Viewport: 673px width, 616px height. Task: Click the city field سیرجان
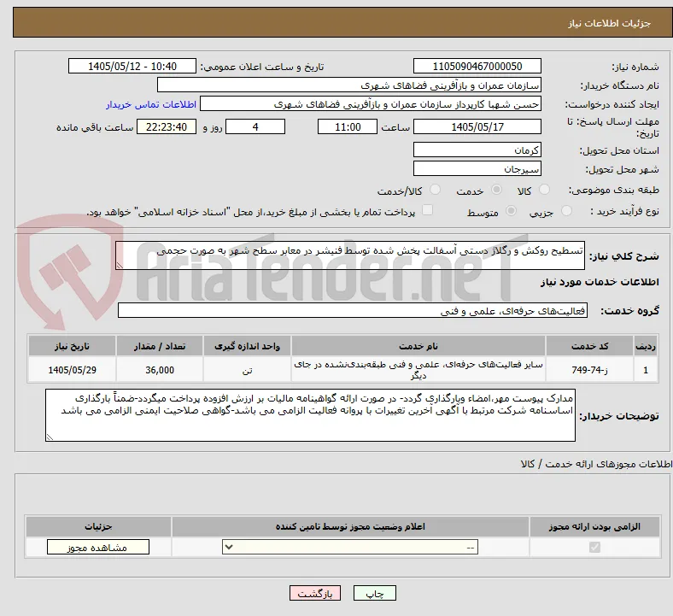[x=477, y=168]
